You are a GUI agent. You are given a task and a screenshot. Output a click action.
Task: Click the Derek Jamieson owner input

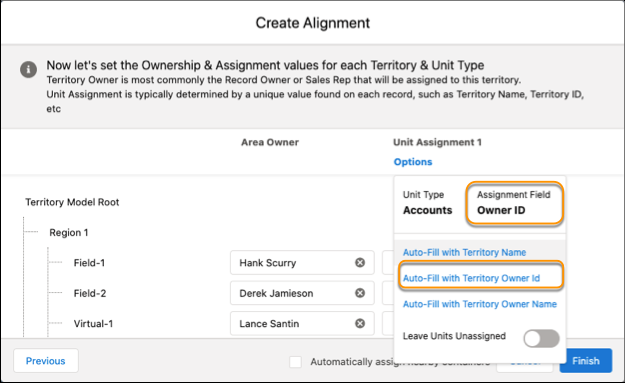302,293
